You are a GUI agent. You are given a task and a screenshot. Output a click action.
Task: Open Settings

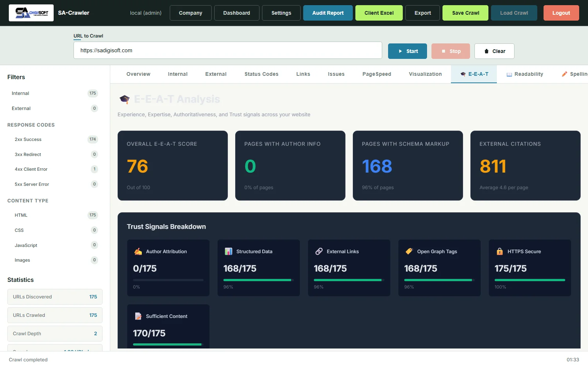[x=282, y=13]
